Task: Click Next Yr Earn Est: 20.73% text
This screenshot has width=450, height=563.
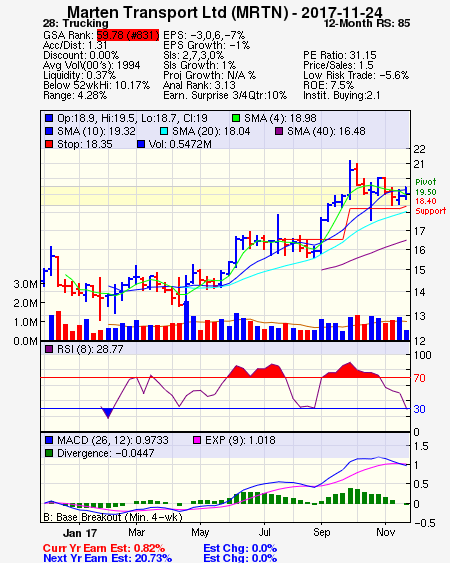Action: point(107,558)
